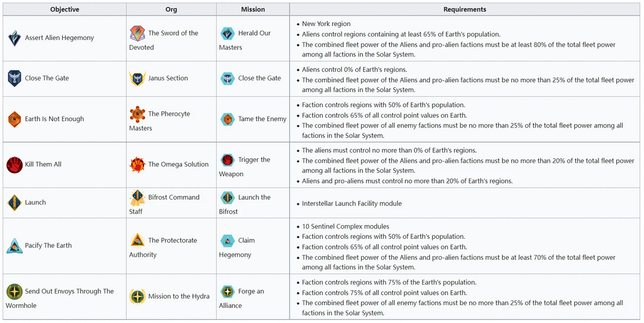
Task: Click the Omega Solution org icon
Action: click(x=137, y=164)
